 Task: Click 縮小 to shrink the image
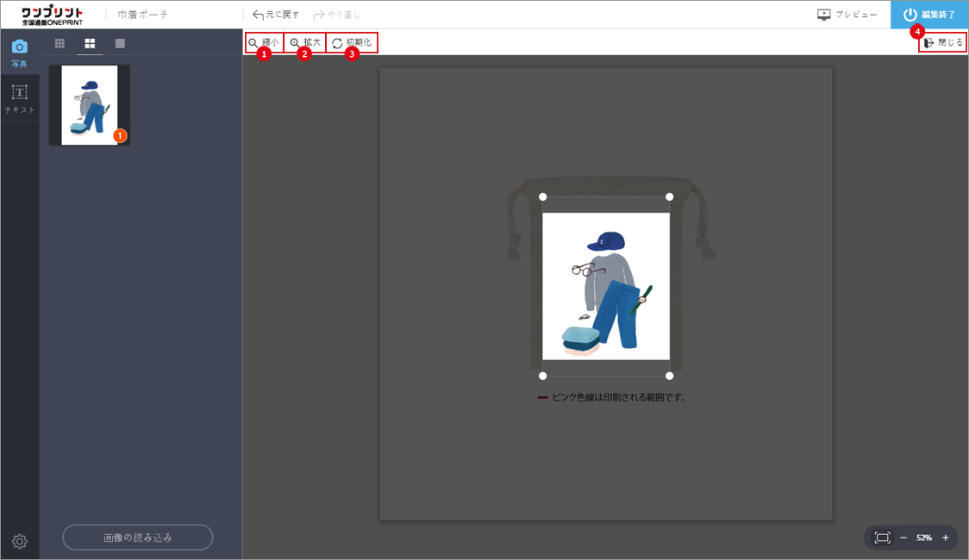pyautogui.click(x=264, y=42)
